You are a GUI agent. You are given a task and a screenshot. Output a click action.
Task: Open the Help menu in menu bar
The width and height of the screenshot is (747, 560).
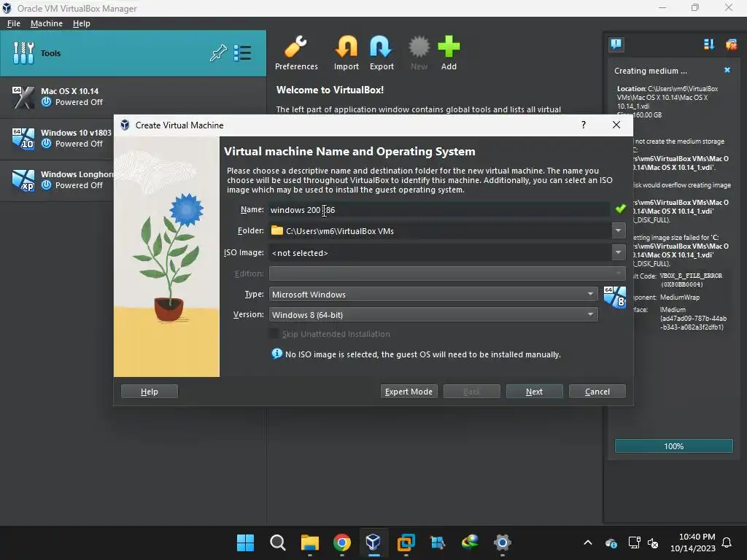click(82, 23)
